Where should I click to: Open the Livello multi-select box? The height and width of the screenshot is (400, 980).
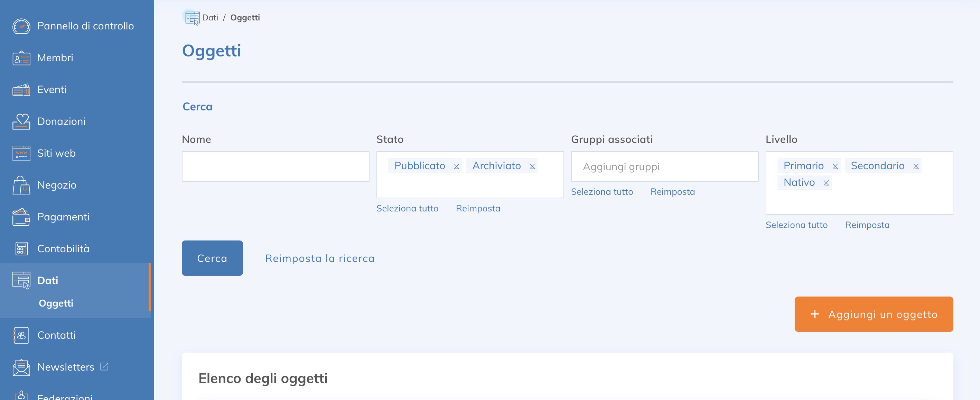point(859,183)
